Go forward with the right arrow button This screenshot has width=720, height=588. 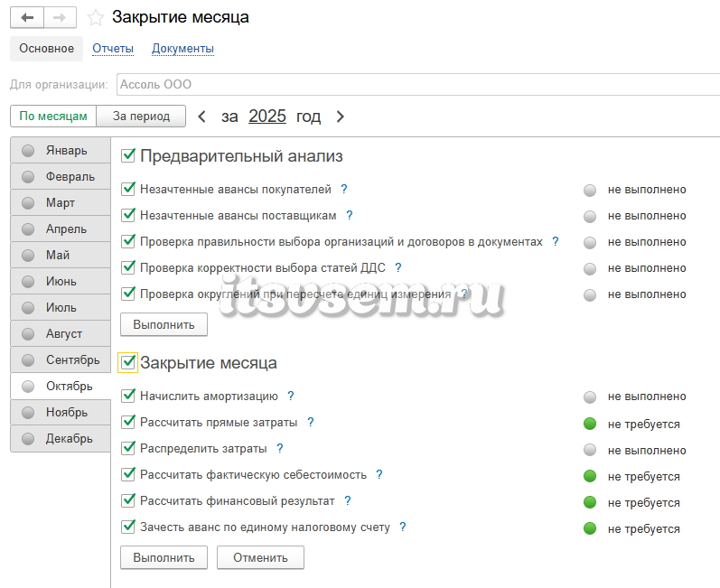60,18
